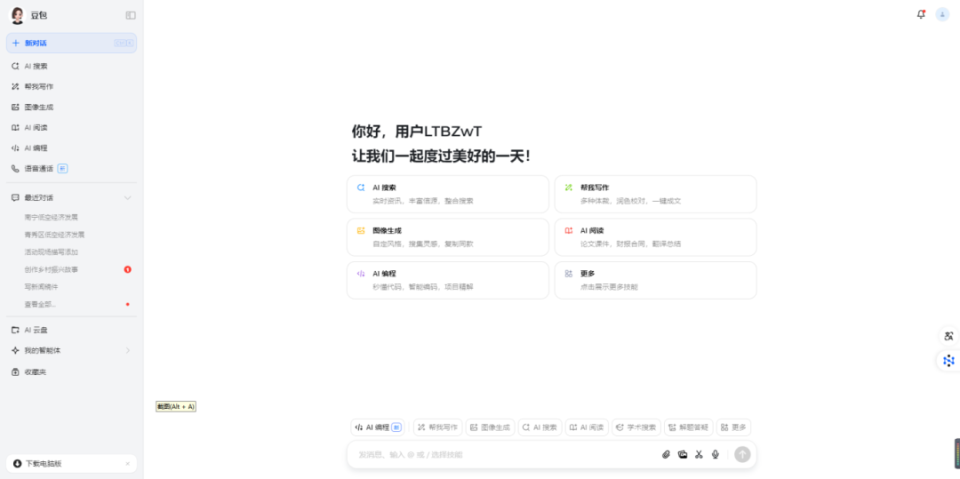The height and width of the screenshot is (479, 960).
Task: Open 收藏夹 favorites in the sidebar
Action: tap(72, 372)
